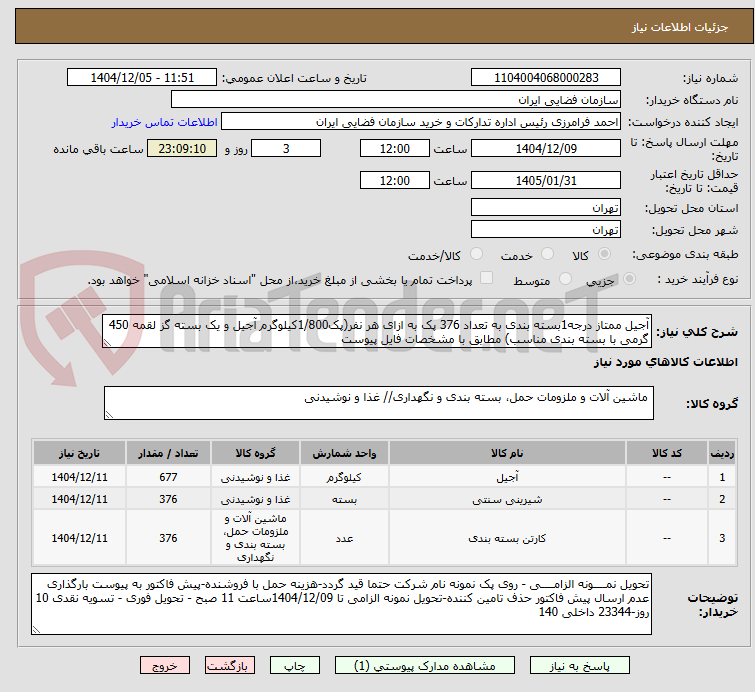Click the پاسخ به نیاز button
Screen dimensions: 755x692
coord(579,666)
